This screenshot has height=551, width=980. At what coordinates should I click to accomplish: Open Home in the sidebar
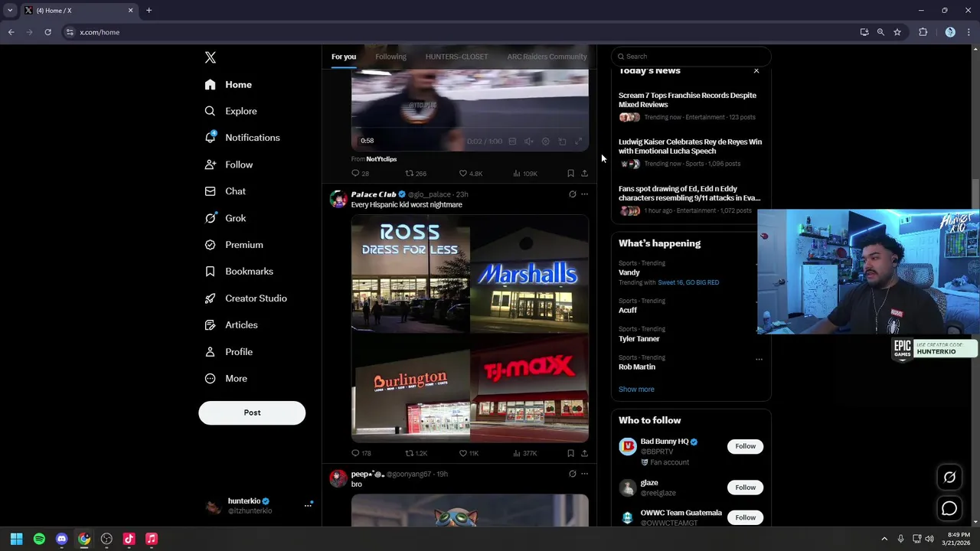pos(228,84)
